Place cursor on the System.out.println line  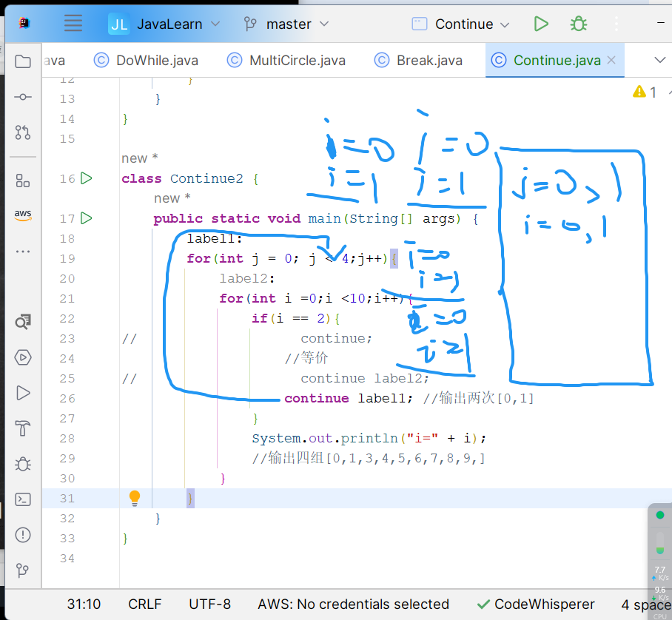point(369,438)
